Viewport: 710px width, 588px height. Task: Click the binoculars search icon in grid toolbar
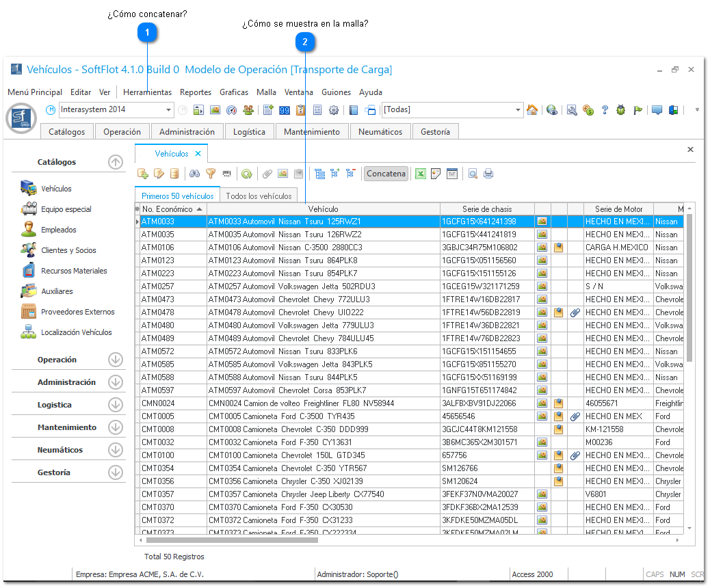194,174
